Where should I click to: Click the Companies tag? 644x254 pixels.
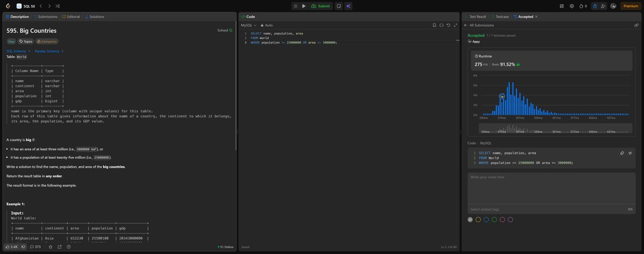tap(47, 41)
